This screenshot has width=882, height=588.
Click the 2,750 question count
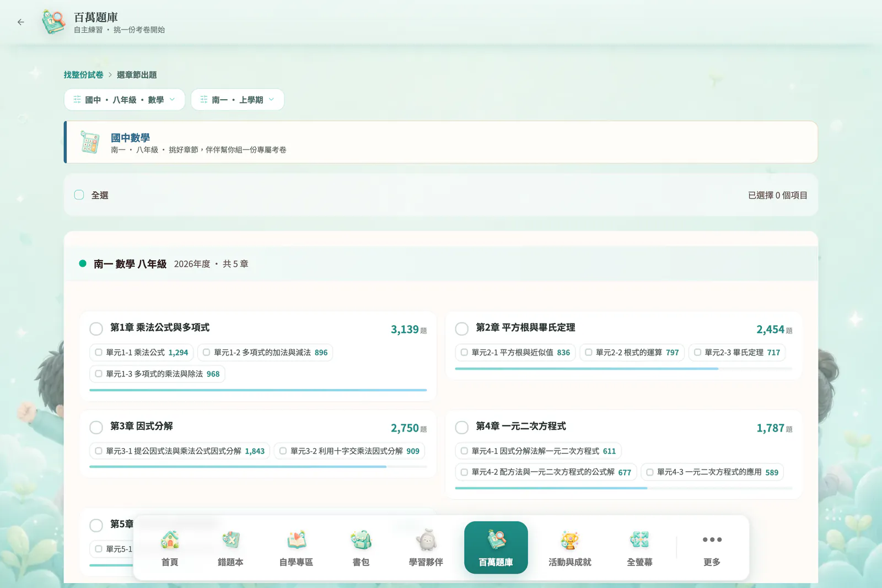405,428
